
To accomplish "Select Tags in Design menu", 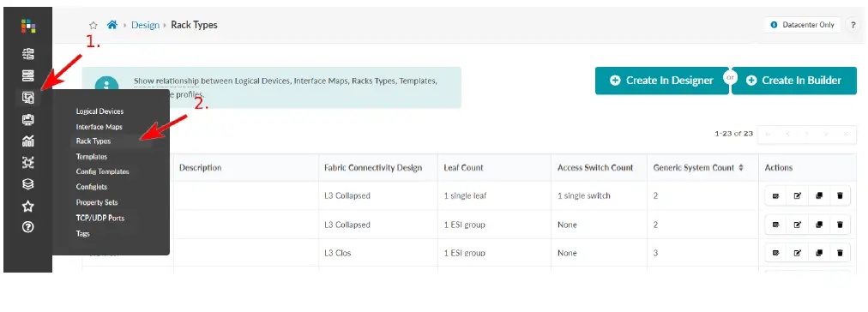I will tap(82, 233).
